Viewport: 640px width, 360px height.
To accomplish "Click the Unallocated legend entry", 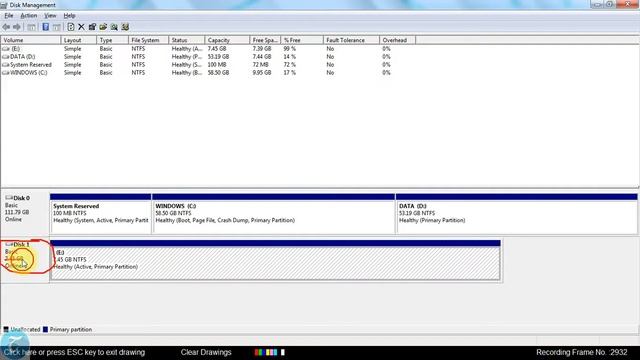I will pyautogui.click(x=22, y=329).
